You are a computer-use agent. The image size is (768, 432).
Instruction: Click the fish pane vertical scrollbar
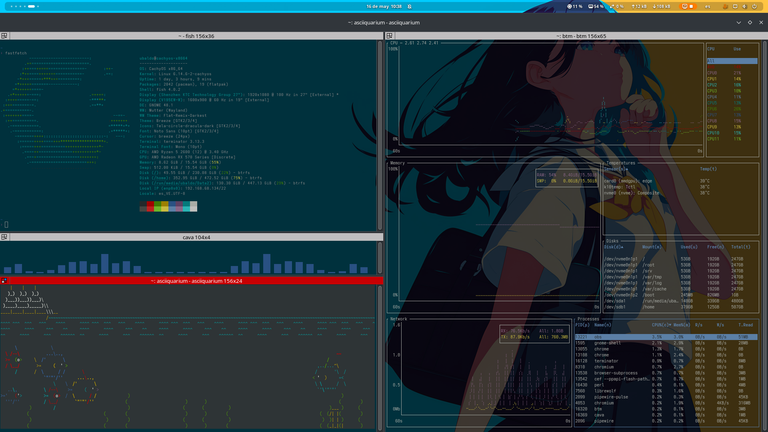(x=380, y=136)
